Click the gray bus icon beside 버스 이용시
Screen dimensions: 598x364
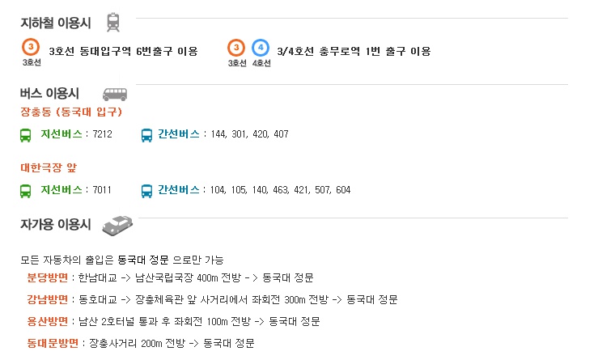point(115,94)
